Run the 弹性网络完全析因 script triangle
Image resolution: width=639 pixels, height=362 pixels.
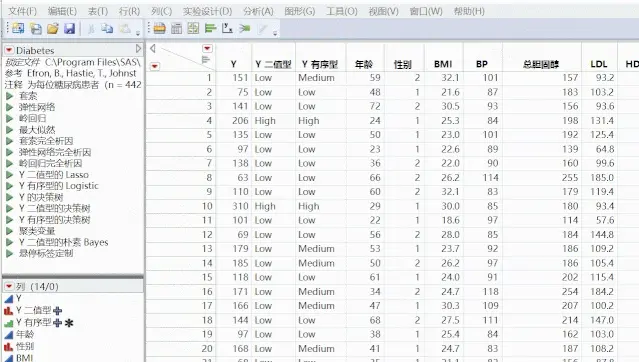point(10,152)
